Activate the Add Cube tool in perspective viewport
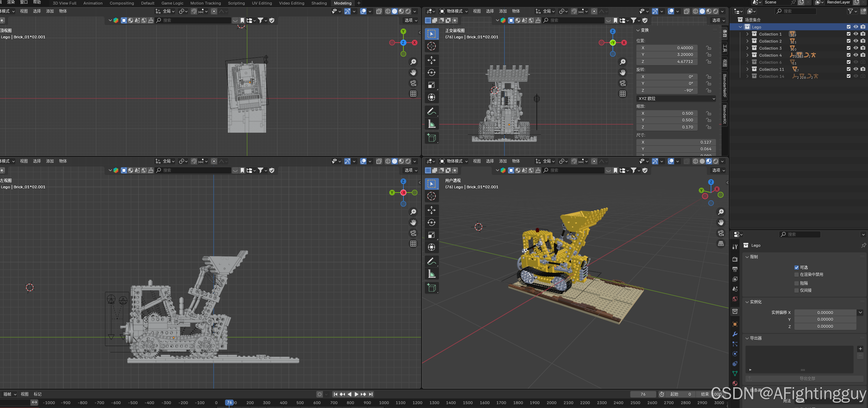 click(x=432, y=288)
